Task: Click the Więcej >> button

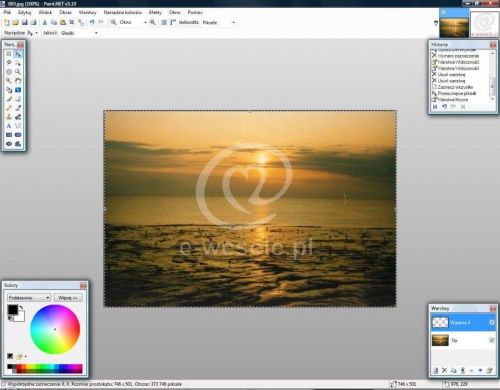Action: tap(68, 297)
